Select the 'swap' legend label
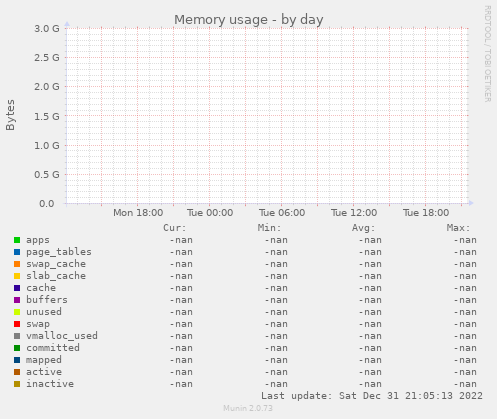Viewport: 497px width, 419px height. (x=38, y=324)
